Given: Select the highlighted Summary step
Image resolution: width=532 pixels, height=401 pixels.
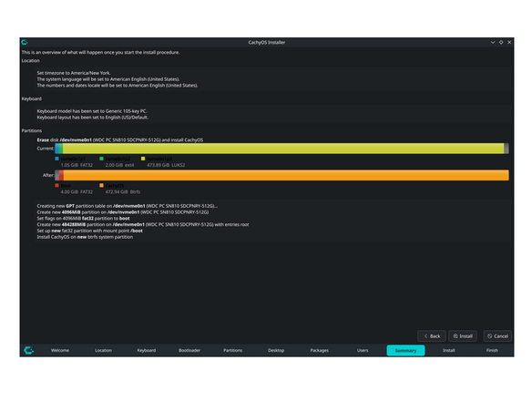Looking at the screenshot, I should click(405, 350).
